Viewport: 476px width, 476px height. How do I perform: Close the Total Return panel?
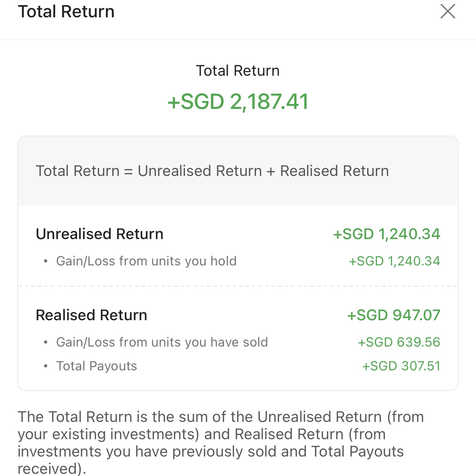click(448, 11)
